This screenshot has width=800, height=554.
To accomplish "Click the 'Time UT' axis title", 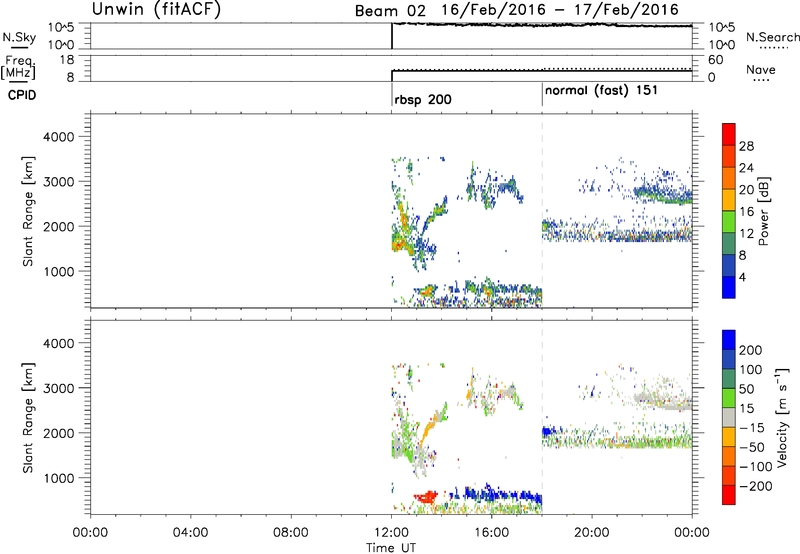I will click(x=391, y=548).
